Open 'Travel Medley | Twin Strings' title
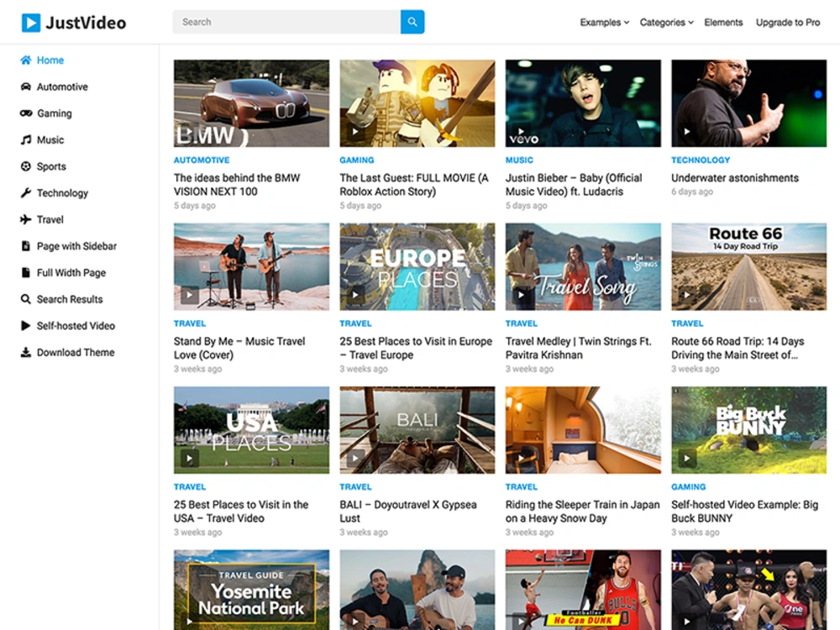This screenshot has width=840, height=630. [578, 349]
